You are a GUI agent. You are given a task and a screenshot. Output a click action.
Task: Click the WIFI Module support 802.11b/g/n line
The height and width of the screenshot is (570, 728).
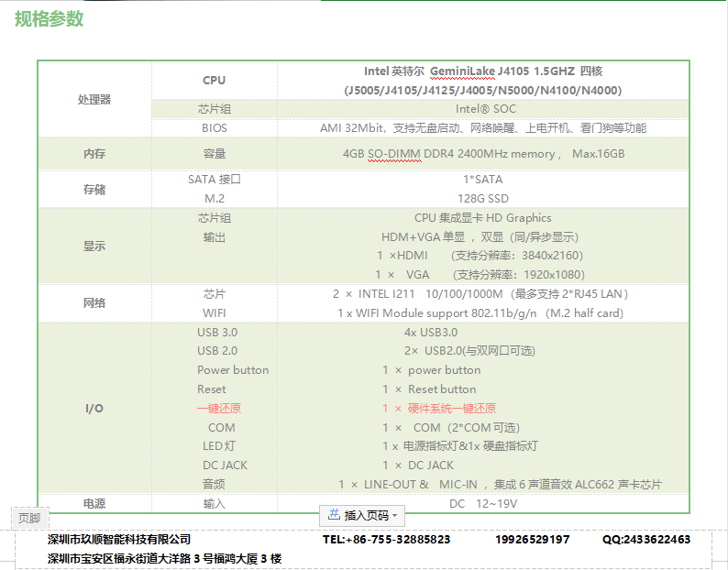coord(480,313)
